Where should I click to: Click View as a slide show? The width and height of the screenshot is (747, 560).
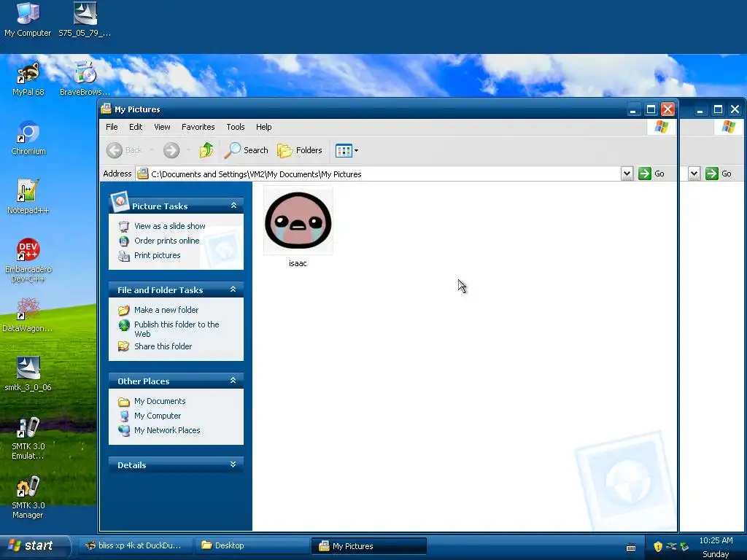pos(169,226)
